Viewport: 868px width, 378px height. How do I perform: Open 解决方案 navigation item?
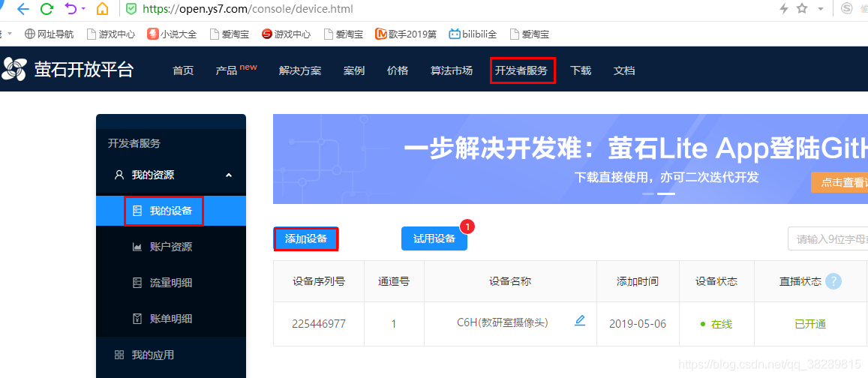click(x=300, y=70)
